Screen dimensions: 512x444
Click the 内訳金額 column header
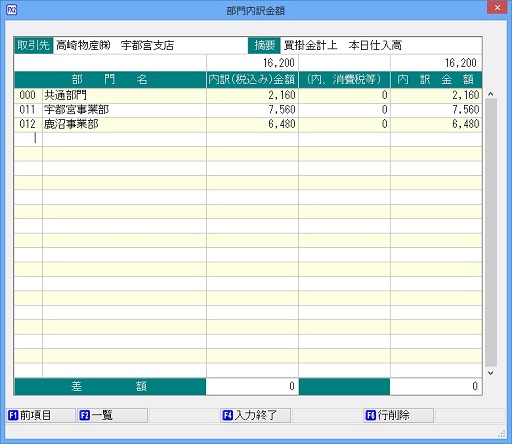click(436, 80)
